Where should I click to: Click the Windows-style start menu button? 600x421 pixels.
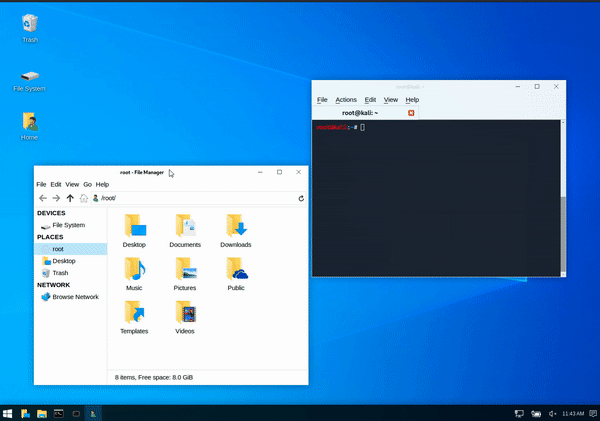coord(8,412)
